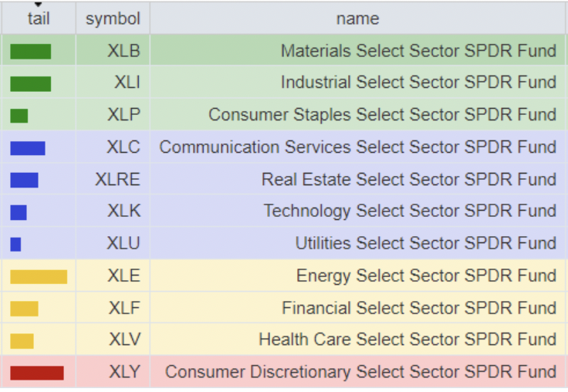
Task: Select the XLV symbol cell
Action: (123, 340)
